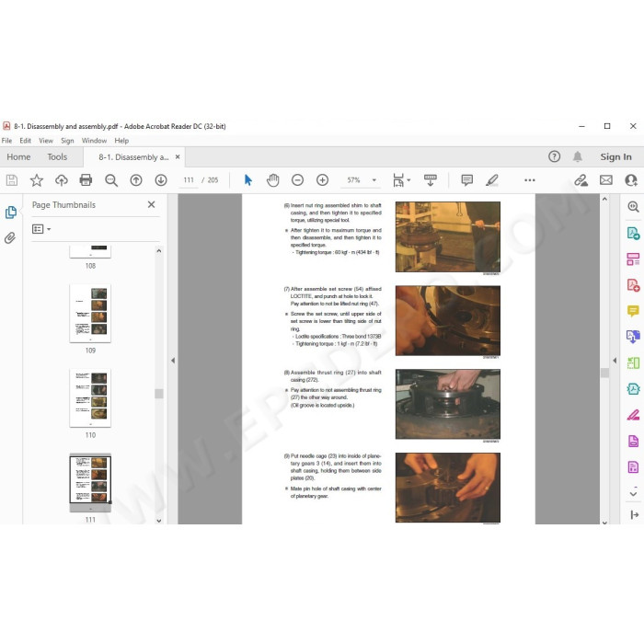Open the View menu

[46, 141]
